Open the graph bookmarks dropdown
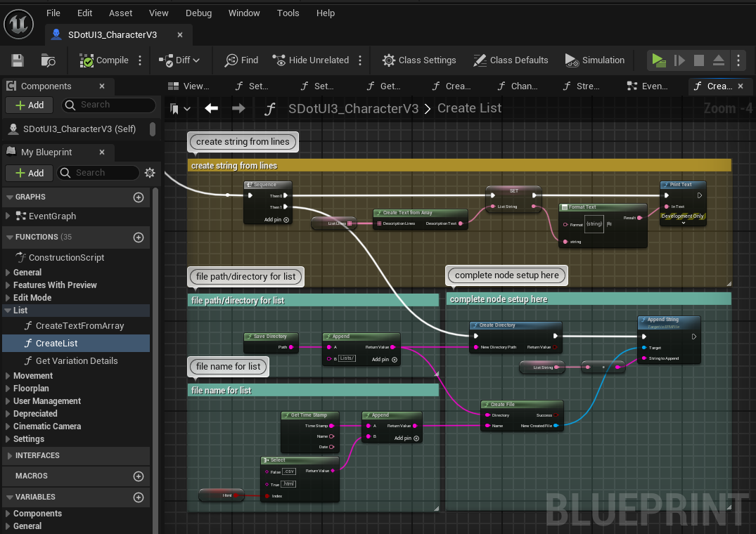The height and width of the screenshot is (534, 756). click(x=180, y=109)
